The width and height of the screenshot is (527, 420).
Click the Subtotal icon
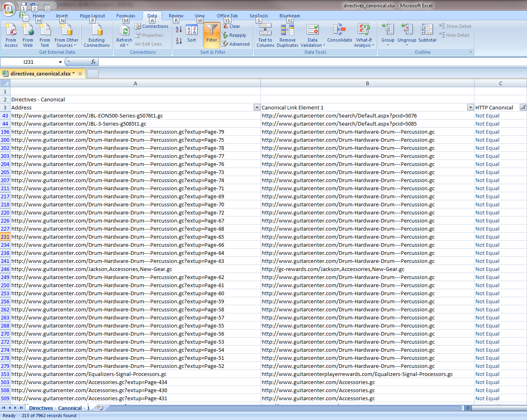pyautogui.click(x=427, y=33)
